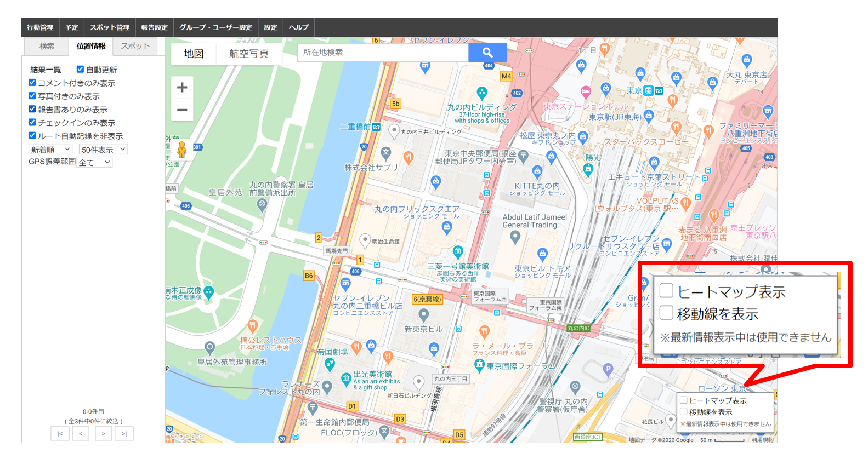This screenshot has width=868, height=459.
Task: Uncheck コメント付きのみ表示 option
Action: (x=32, y=82)
